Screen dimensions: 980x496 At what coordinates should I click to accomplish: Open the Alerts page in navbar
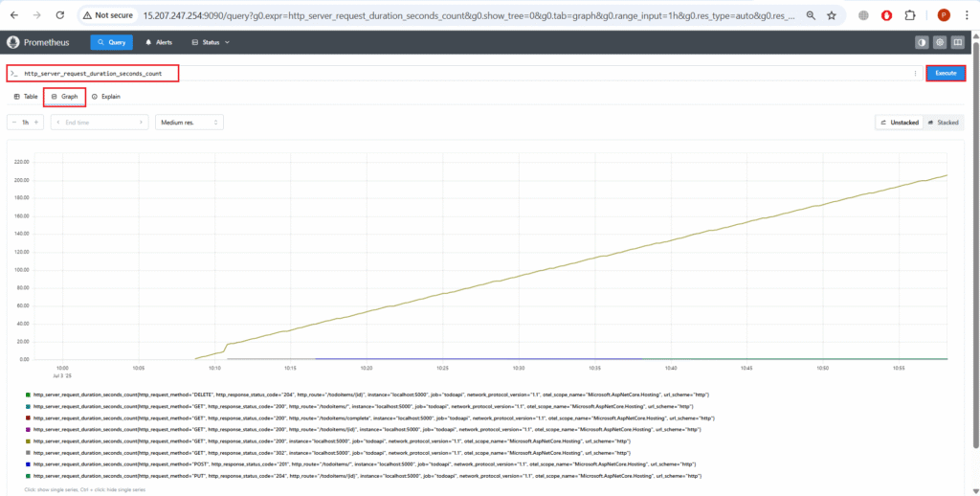(159, 42)
